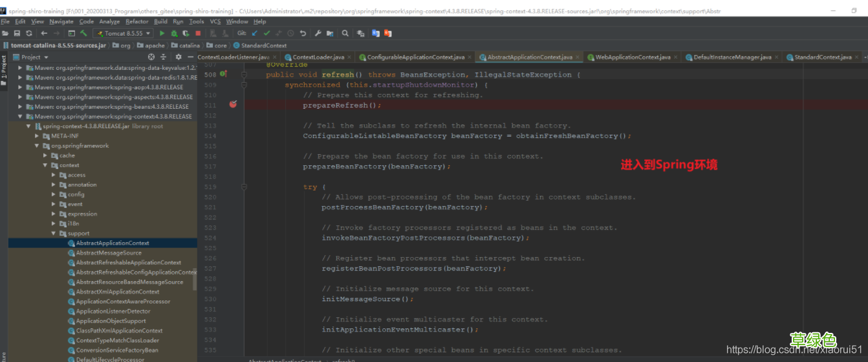Click the locate-in-project target icon
This screenshot has width=868, height=362.
click(152, 57)
